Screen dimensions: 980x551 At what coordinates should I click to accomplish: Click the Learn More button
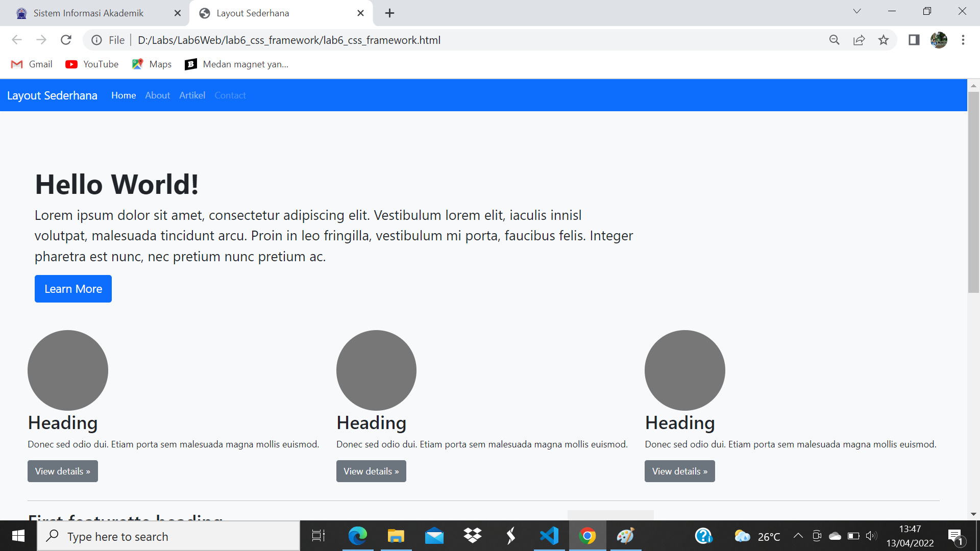click(73, 289)
